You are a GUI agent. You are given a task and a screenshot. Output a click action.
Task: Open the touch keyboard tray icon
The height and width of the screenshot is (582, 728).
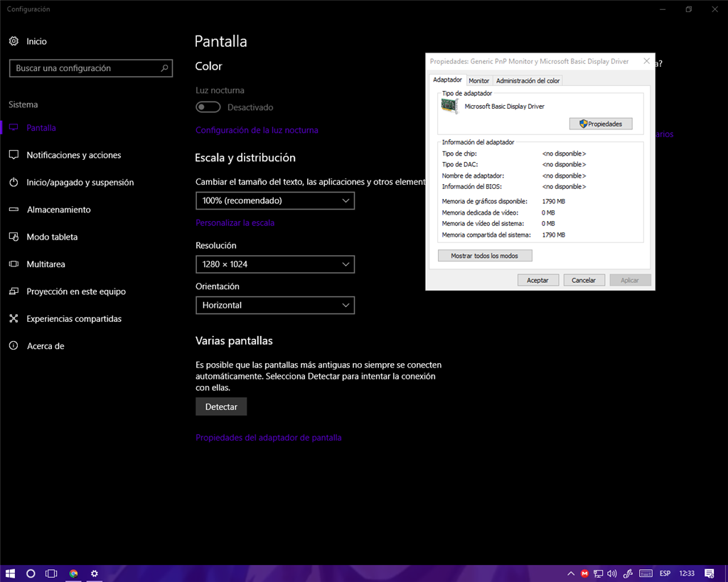(x=646, y=573)
